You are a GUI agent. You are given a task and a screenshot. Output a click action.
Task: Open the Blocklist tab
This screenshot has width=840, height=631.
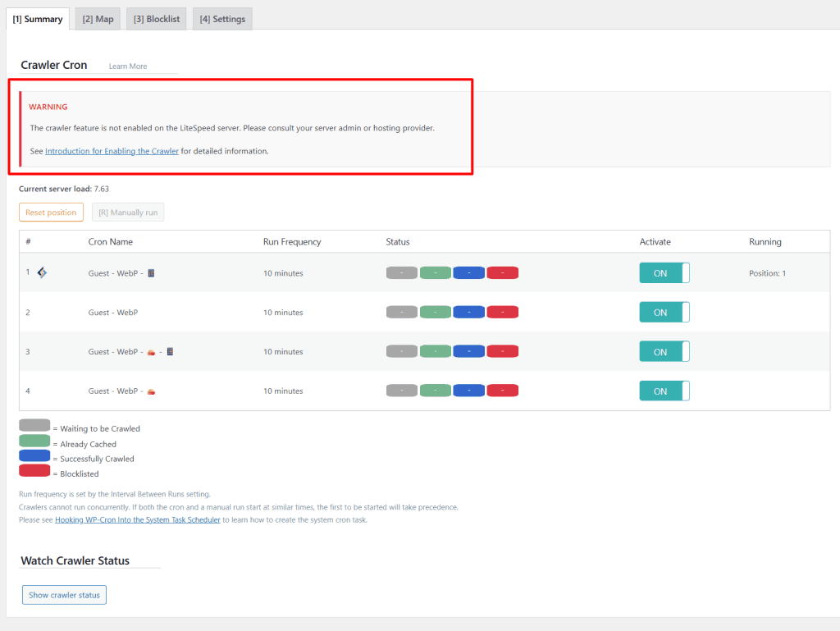click(x=156, y=18)
